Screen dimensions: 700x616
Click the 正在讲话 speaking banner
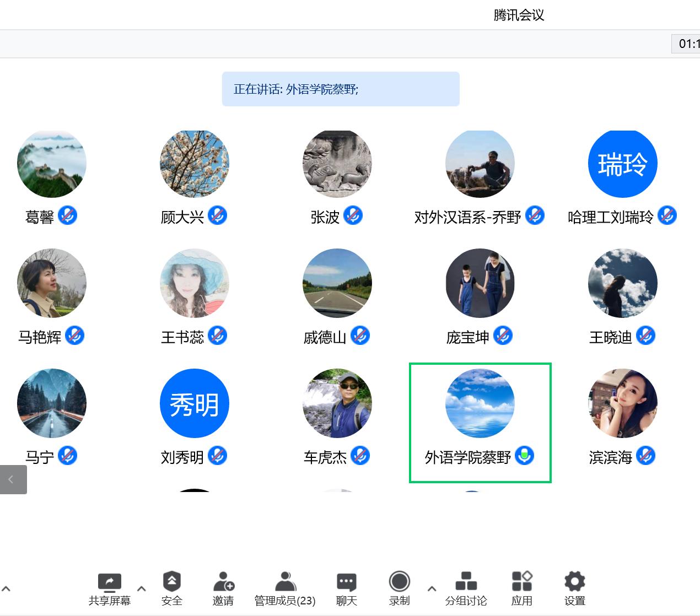tap(340, 89)
